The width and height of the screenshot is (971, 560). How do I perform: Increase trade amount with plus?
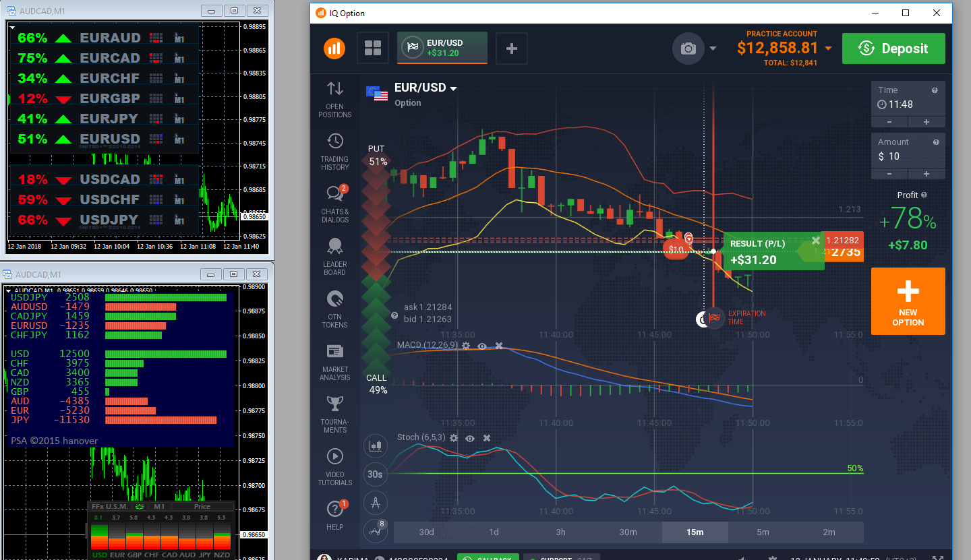click(x=926, y=174)
